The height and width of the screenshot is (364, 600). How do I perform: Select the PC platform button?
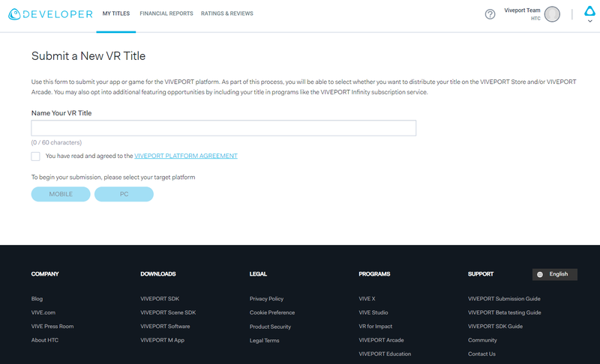point(124,194)
